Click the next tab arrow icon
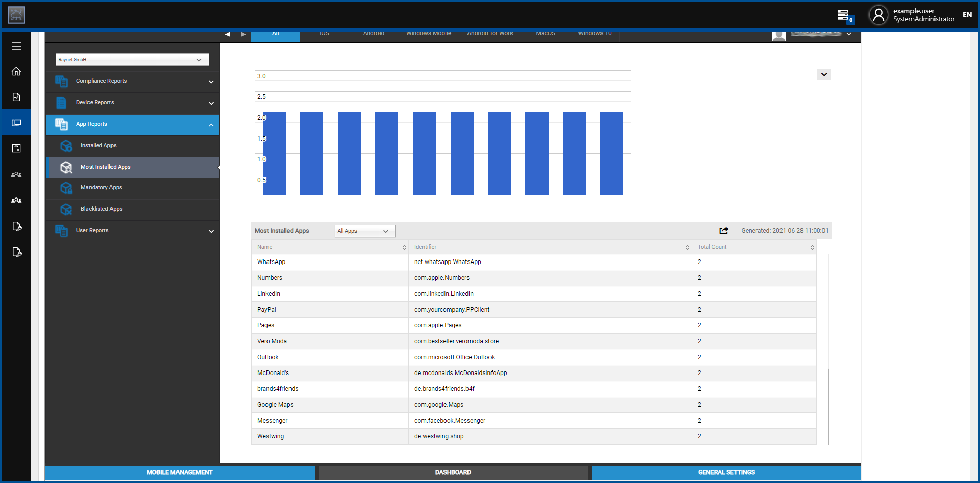 pos(243,34)
